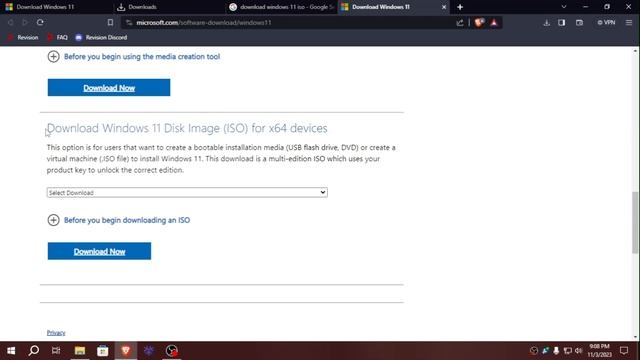The width and height of the screenshot is (640, 360).
Task: Open the tab search chevron
Action: point(564,7)
